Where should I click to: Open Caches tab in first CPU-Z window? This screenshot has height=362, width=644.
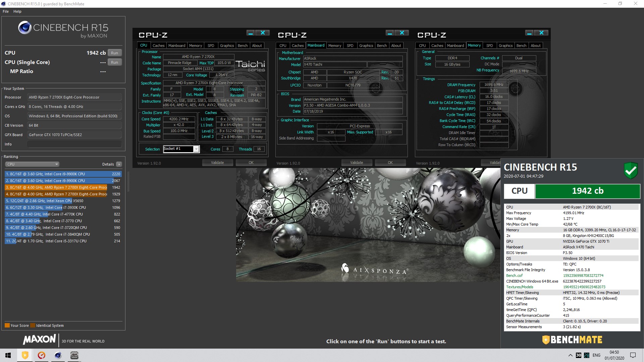click(x=158, y=46)
